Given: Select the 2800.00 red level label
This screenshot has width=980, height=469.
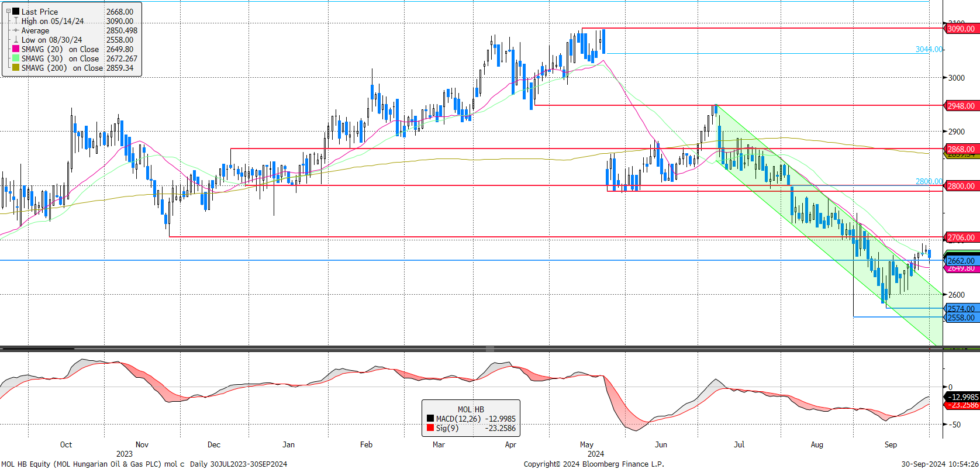Looking at the screenshot, I should click(x=961, y=186).
